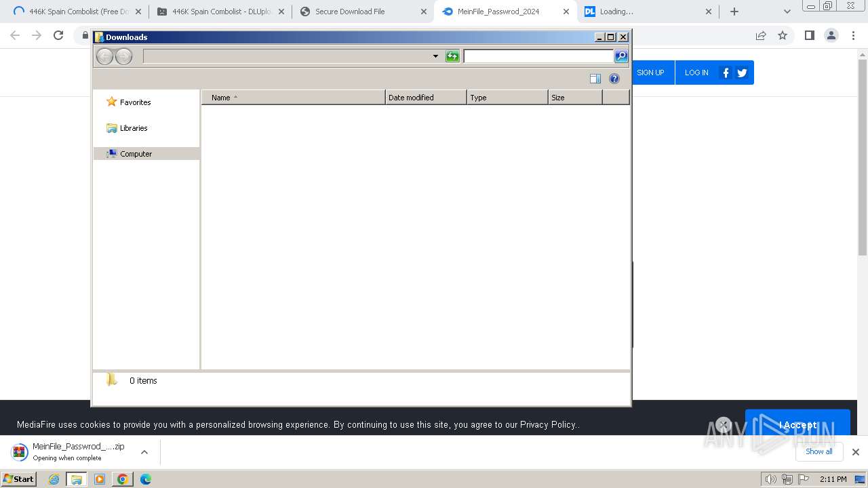Open Chrome profile avatar menu
This screenshot has height=488, width=868.
831,35
